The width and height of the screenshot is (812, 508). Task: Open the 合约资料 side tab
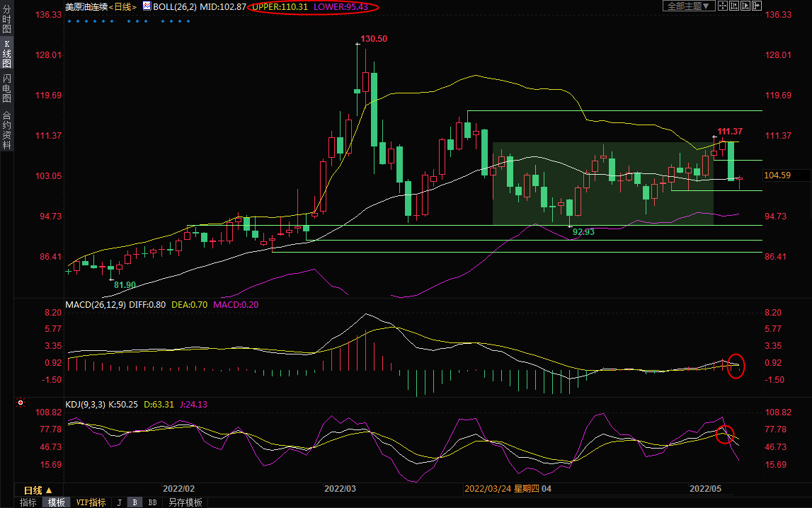click(x=6, y=130)
